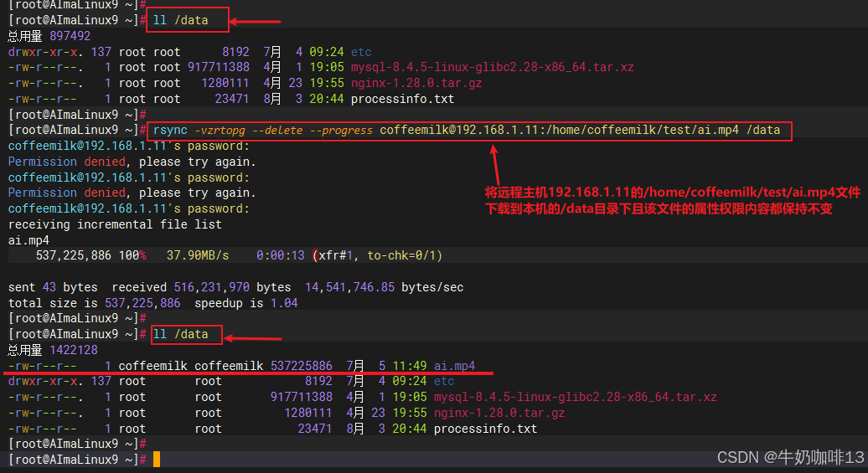
Task: Click the terminal cursor at last prompt
Action: pos(157,459)
